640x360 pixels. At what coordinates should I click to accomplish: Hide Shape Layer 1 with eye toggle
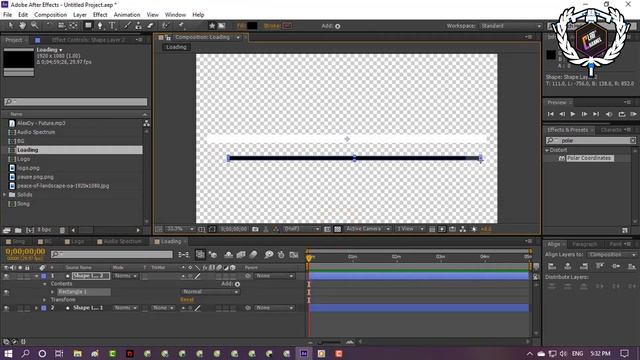[6, 308]
